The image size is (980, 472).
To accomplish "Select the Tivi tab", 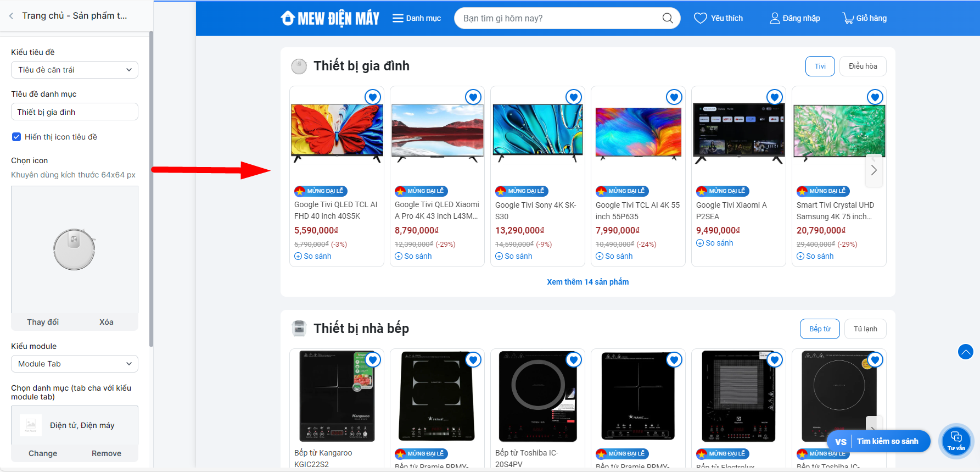I will pos(820,66).
